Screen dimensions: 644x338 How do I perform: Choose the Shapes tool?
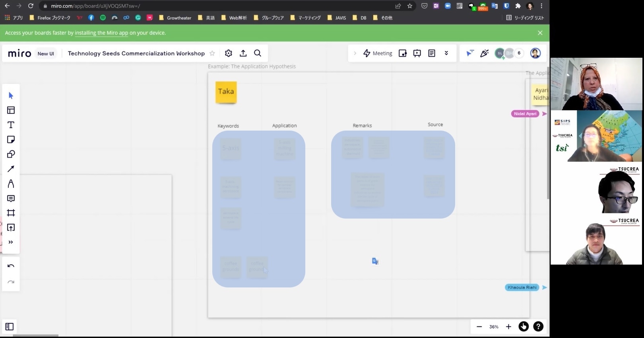pos(11,154)
